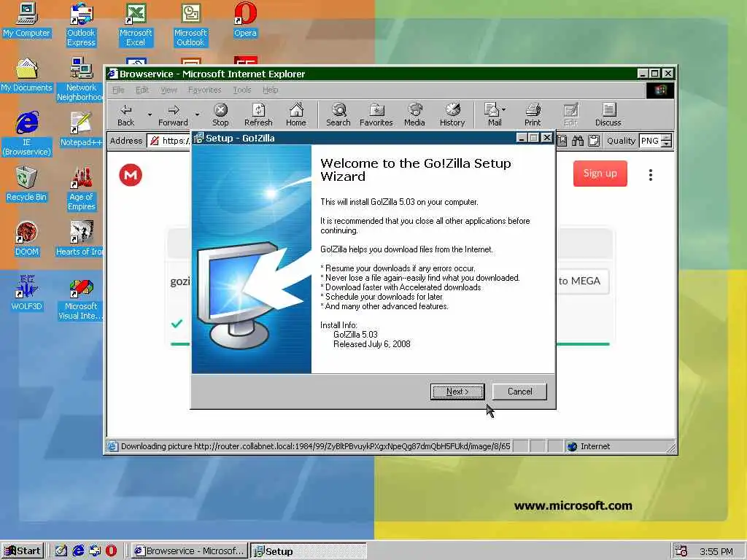
Task: Refresh the page in Internet Explorer
Action: pos(258,115)
